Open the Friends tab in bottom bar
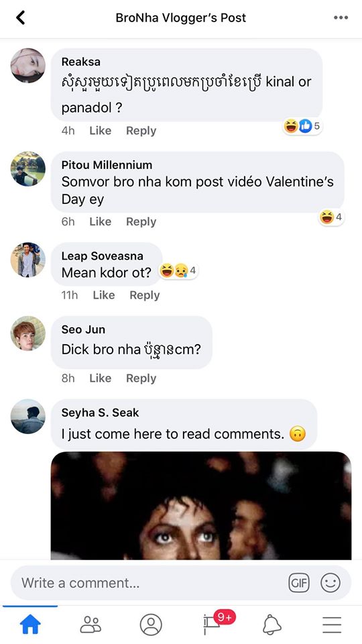Viewport: 362px width, 644px height. click(x=90, y=625)
